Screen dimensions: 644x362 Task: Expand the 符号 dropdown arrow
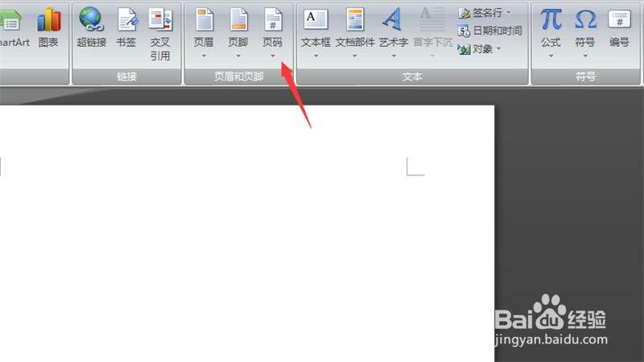point(585,56)
